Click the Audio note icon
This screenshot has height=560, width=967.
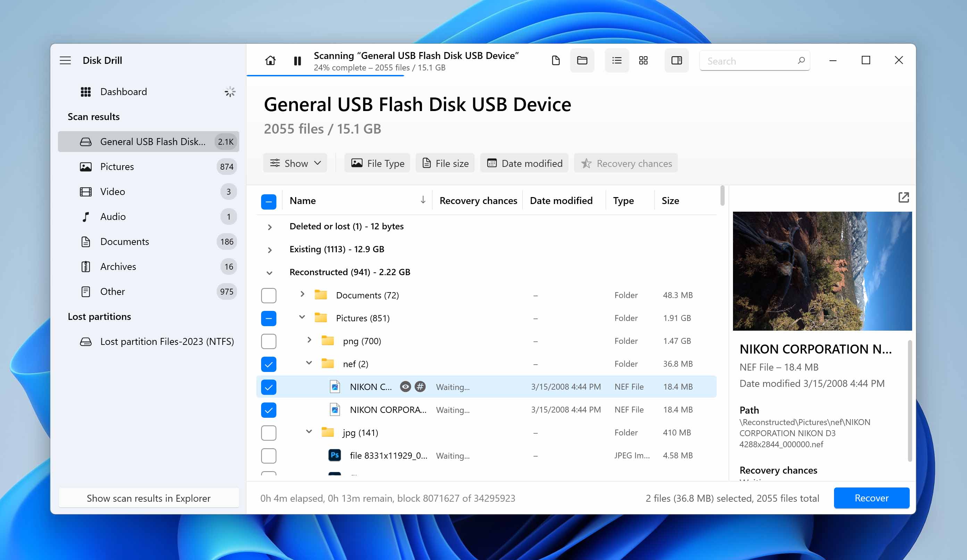click(x=85, y=217)
